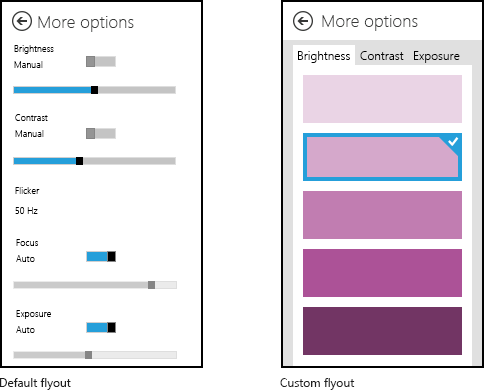Switch to the Contrast tab
484x390 pixels.
pyautogui.click(x=382, y=56)
